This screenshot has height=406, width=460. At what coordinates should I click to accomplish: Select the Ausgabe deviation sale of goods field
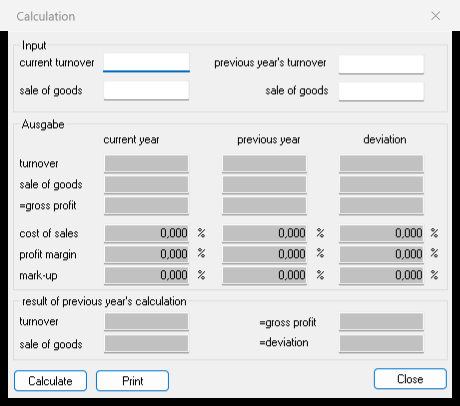click(381, 184)
